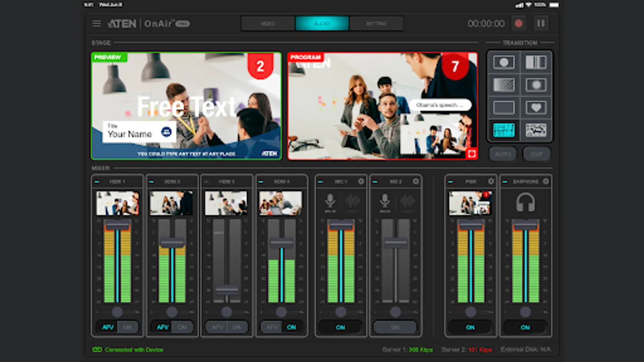The height and width of the screenshot is (362, 644).
Task: Click the HDMI 1 volume fader handle
Action: coord(117,226)
